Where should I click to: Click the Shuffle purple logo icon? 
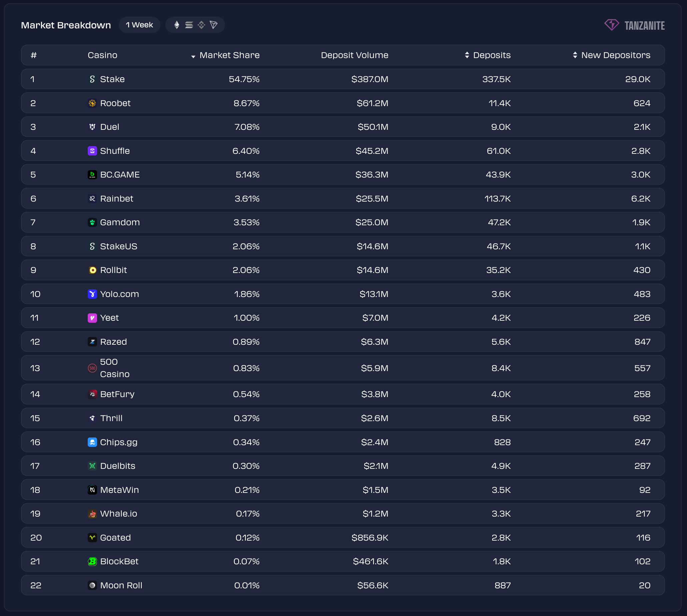point(92,151)
